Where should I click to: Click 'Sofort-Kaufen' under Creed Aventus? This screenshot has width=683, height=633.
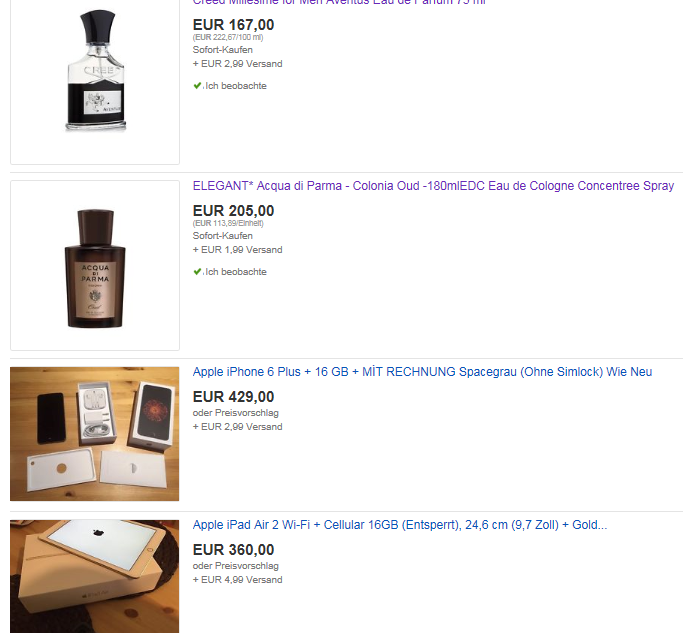(x=223, y=50)
